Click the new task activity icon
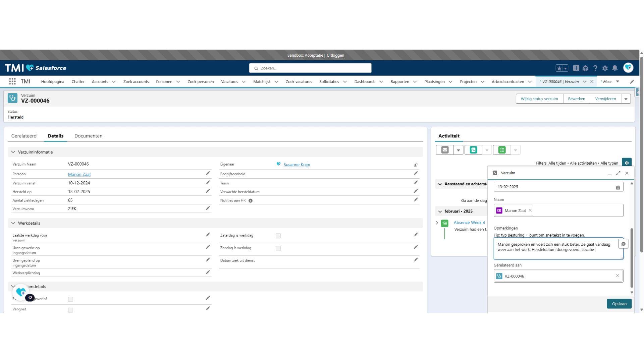This screenshot has height=362, width=644. coord(502,150)
